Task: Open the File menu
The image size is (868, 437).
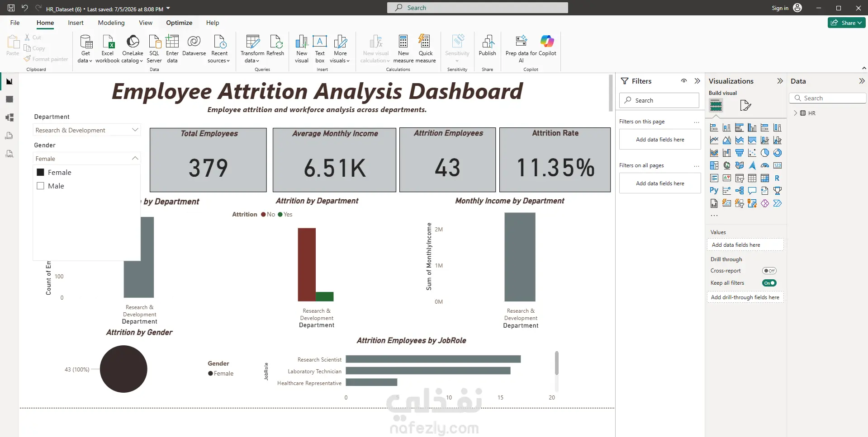Action: [x=15, y=23]
